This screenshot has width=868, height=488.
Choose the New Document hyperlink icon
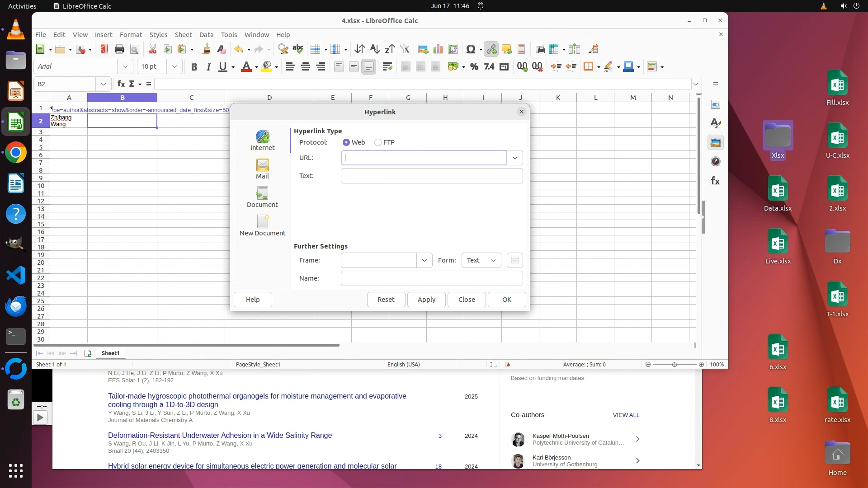coord(262,225)
